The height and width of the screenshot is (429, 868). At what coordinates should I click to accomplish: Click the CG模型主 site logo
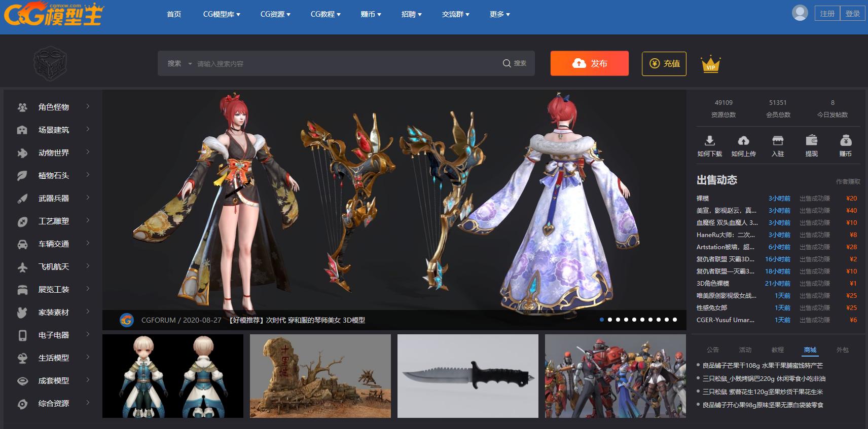click(x=53, y=14)
